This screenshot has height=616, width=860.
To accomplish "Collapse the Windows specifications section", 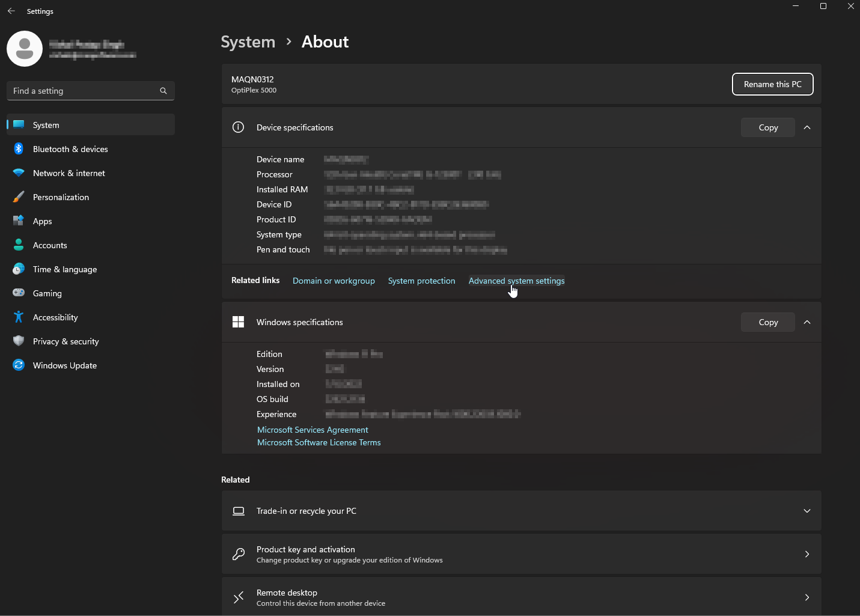I will pos(807,322).
